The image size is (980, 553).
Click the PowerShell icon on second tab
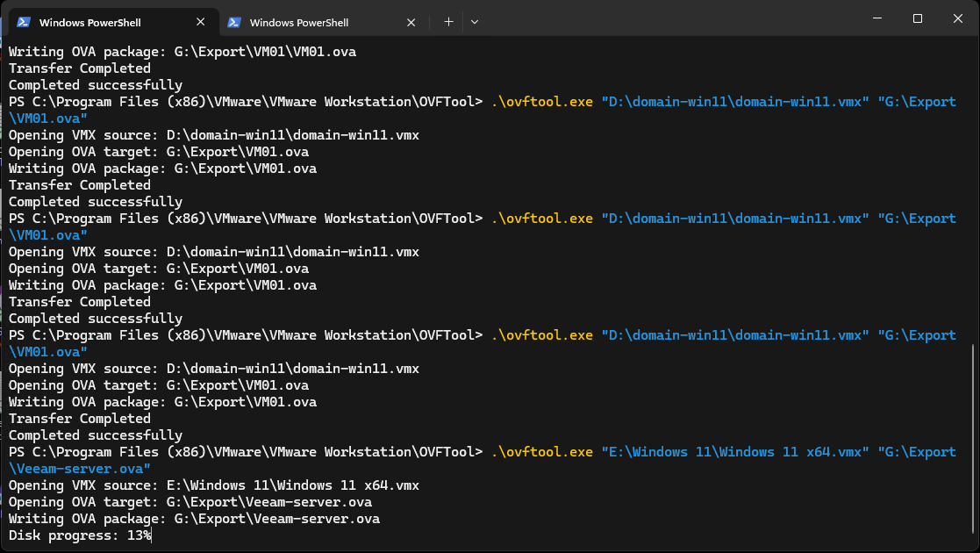point(234,22)
